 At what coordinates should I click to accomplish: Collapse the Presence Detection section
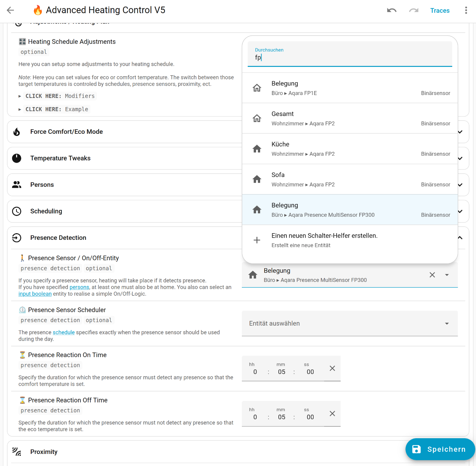[460, 238]
